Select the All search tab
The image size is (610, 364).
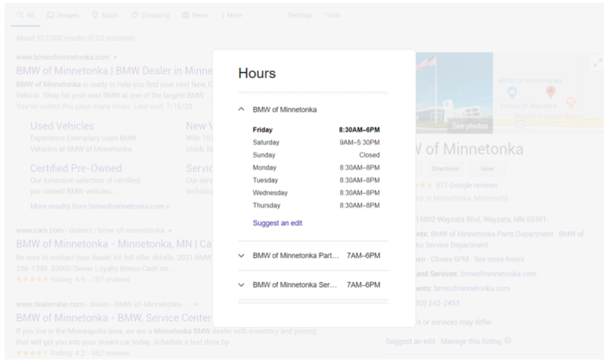[x=26, y=15]
